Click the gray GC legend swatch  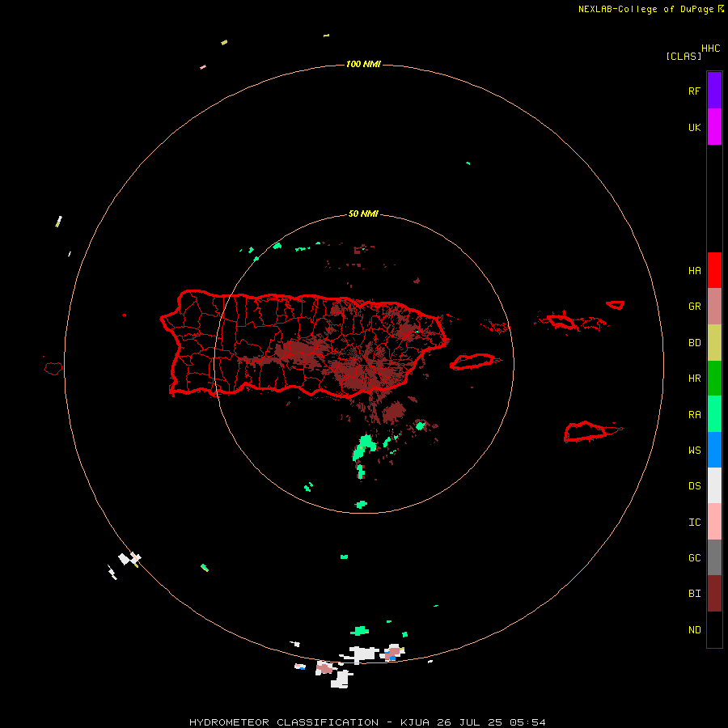pyautogui.click(x=714, y=557)
